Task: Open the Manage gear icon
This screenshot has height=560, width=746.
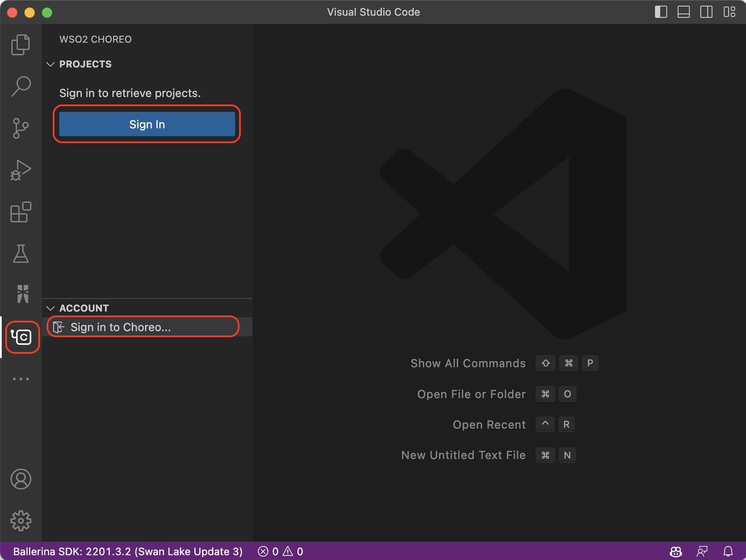Action: pos(20,521)
